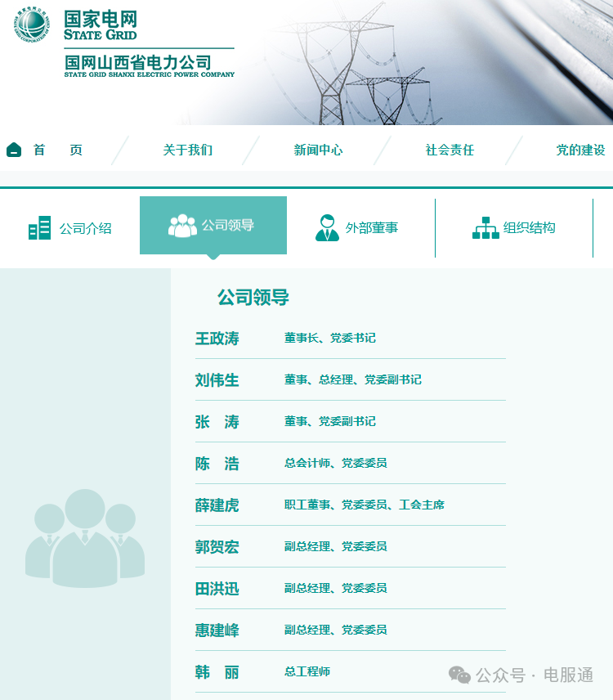The height and width of the screenshot is (700, 613).
Task: Click the 组织结构 org chart icon
Action: click(x=485, y=227)
